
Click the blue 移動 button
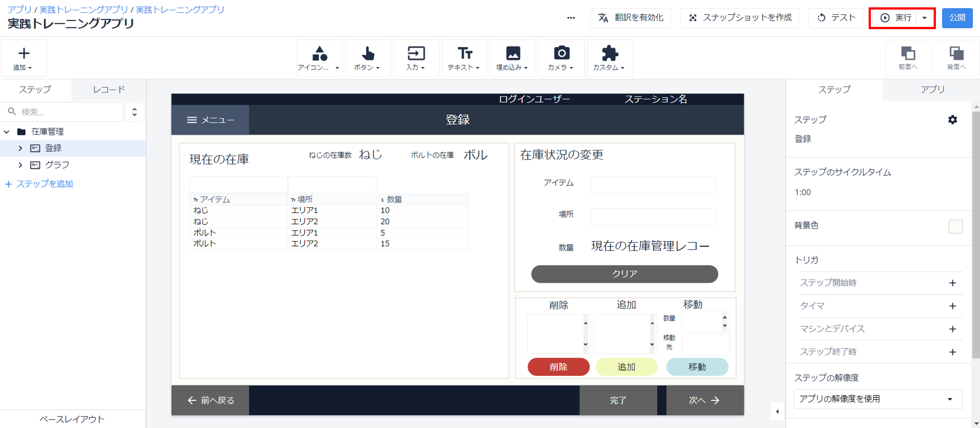click(x=697, y=367)
